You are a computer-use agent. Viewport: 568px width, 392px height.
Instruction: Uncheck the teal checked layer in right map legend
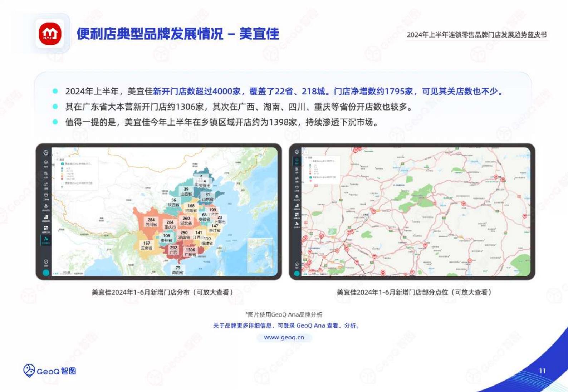310,177
